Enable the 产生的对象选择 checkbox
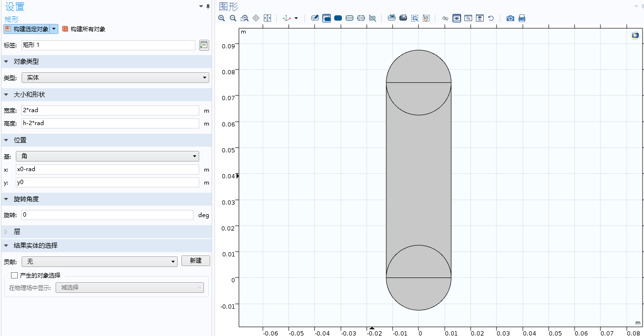Viewport: 644px width, 336px height. tap(14, 275)
